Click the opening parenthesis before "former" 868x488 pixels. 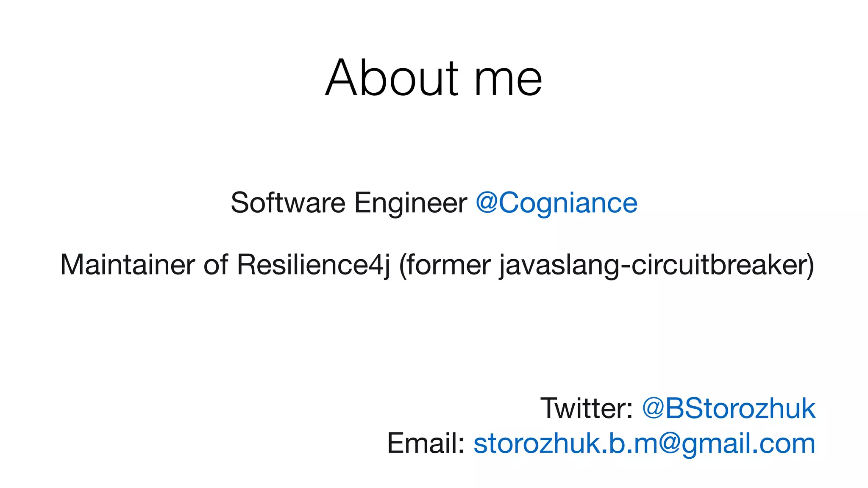tap(403, 266)
